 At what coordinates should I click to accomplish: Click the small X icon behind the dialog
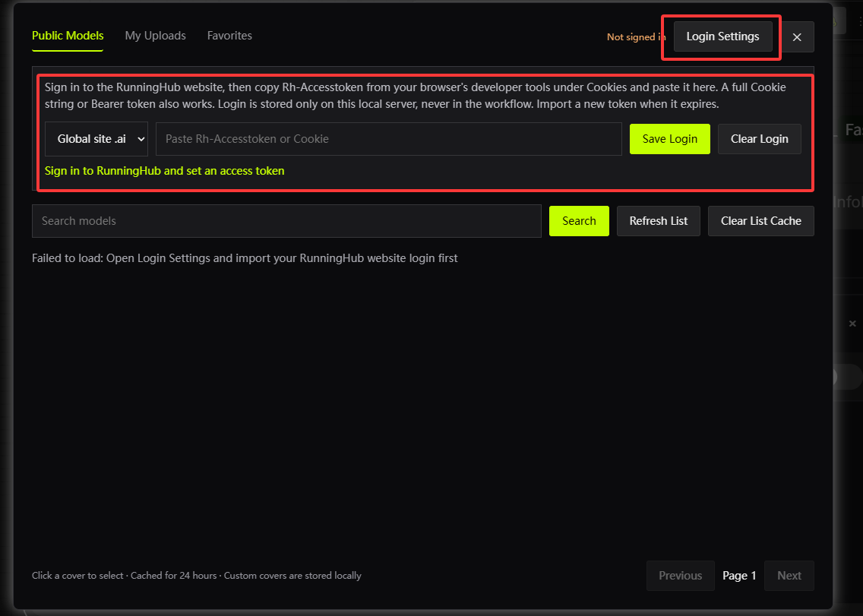(x=852, y=324)
